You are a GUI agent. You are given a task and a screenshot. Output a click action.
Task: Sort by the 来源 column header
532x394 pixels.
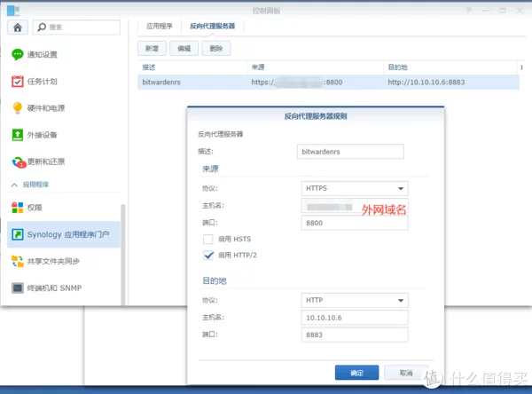(315, 67)
